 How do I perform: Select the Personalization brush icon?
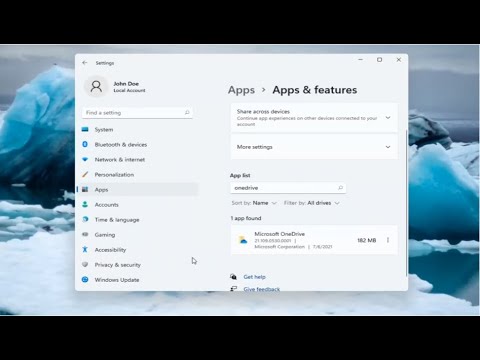(85, 174)
